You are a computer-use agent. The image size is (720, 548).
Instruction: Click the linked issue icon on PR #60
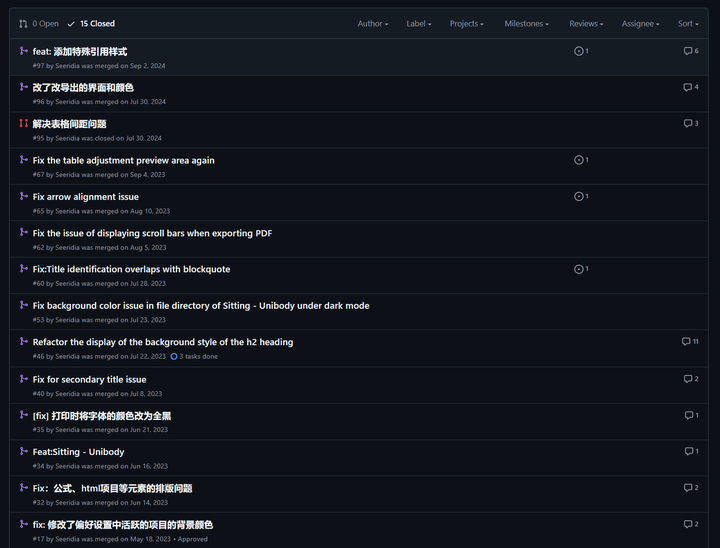[x=581, y=269]
